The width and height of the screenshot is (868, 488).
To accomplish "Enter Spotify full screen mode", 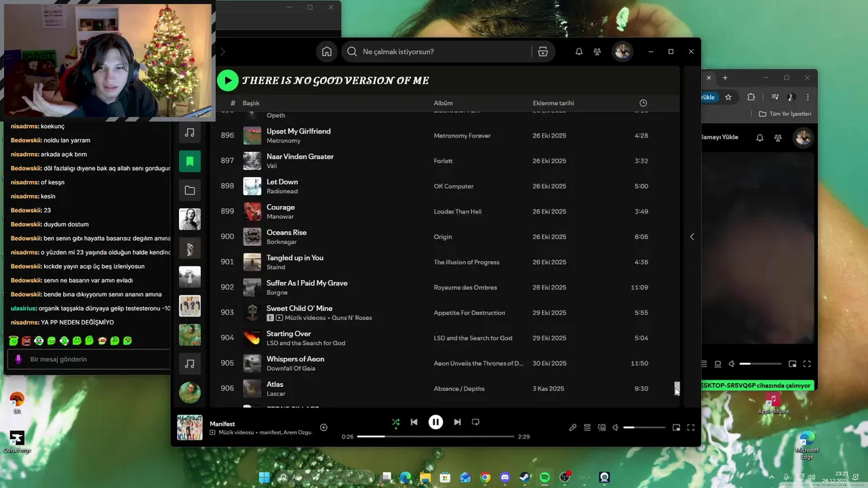I will (x=690, y=428).
